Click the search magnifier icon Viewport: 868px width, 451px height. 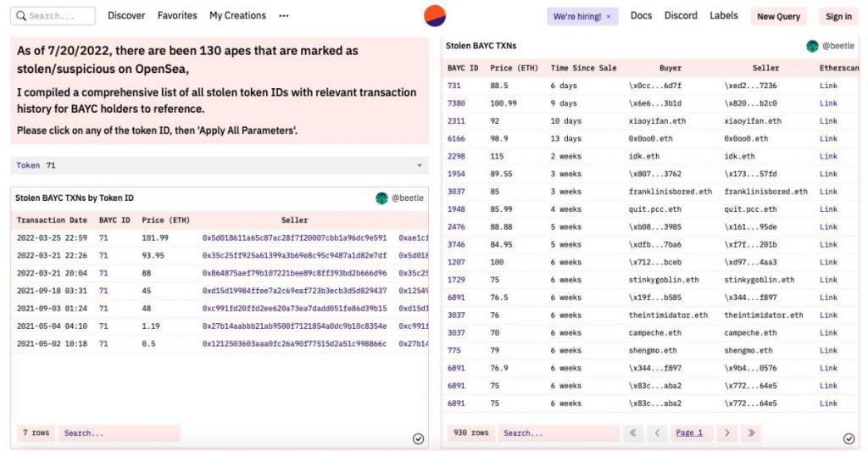pos(21,16)
